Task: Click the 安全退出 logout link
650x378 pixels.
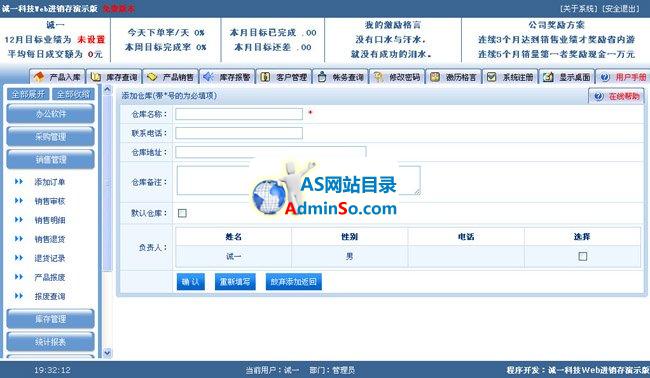Action: click(x=621, y=9)
